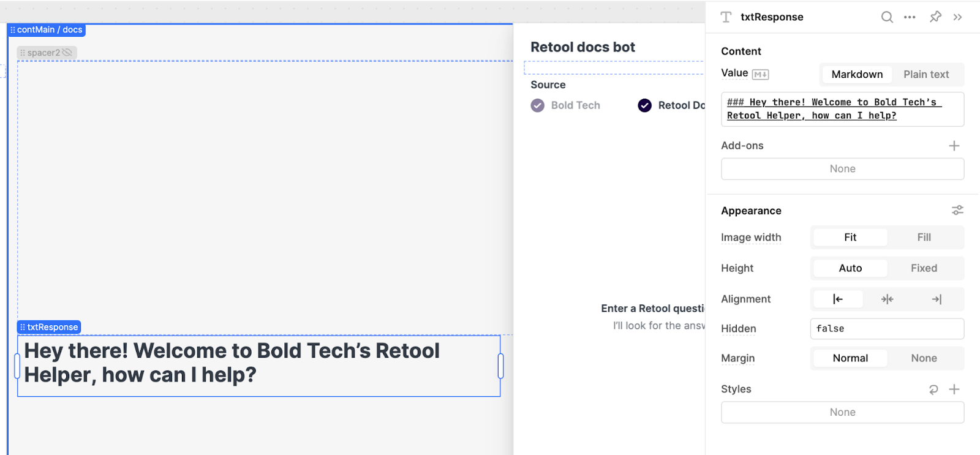The width and height of the screenshot is (980, 455).
Task: Switch Value mode to Markdown
Action: pos(857,74)
